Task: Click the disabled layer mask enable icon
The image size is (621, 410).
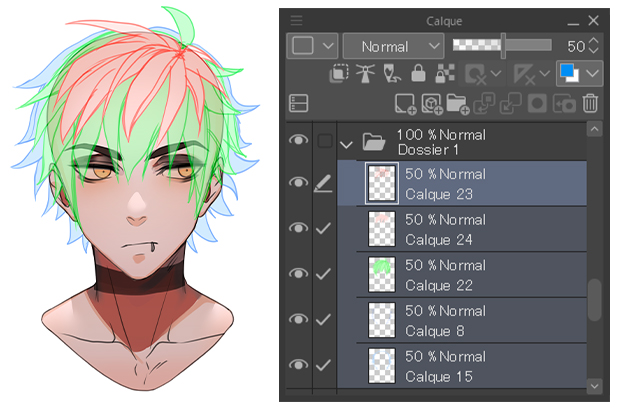Action: tap(476, 74)
